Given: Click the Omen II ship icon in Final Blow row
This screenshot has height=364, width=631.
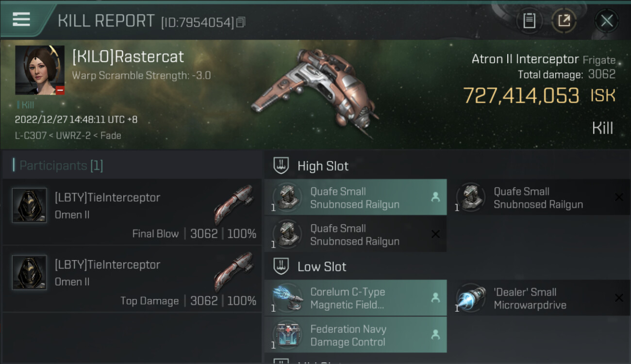Looking at the screenshot, I should click(x=234, y=204).
